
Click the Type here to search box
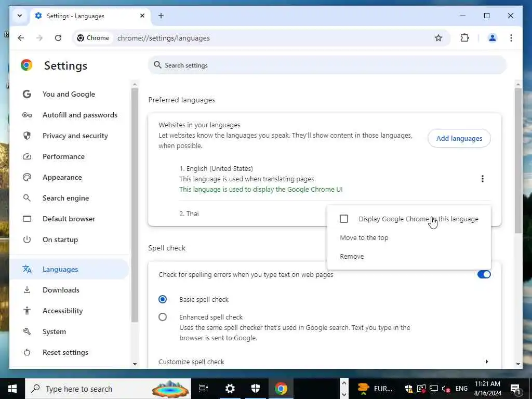(108, 389)
